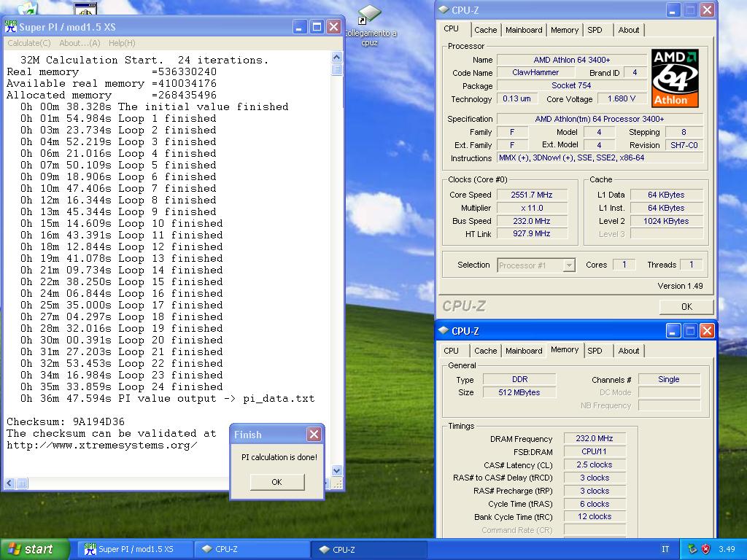
Task: Click the DRAM Frequency value 232.0 MHz
Action: pyautogui.click(x=594, y=438)
